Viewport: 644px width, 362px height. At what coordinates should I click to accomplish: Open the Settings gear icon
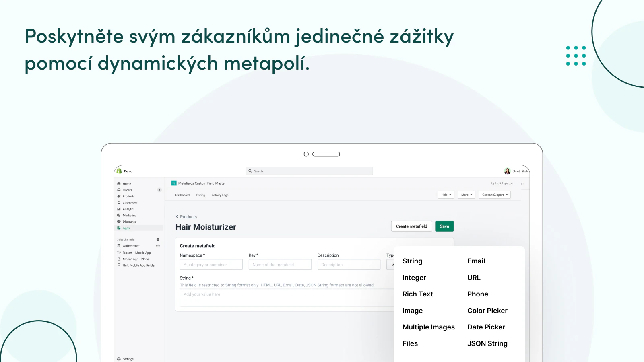click(x=119, y=359)
